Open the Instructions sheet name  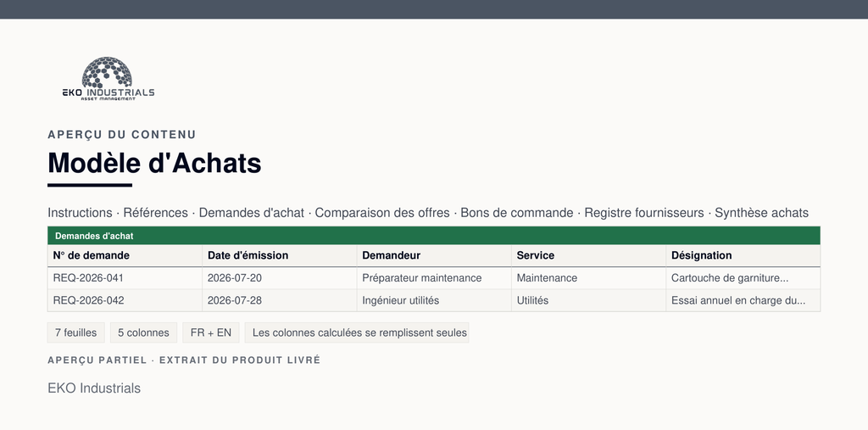click(x=80, y=213)
